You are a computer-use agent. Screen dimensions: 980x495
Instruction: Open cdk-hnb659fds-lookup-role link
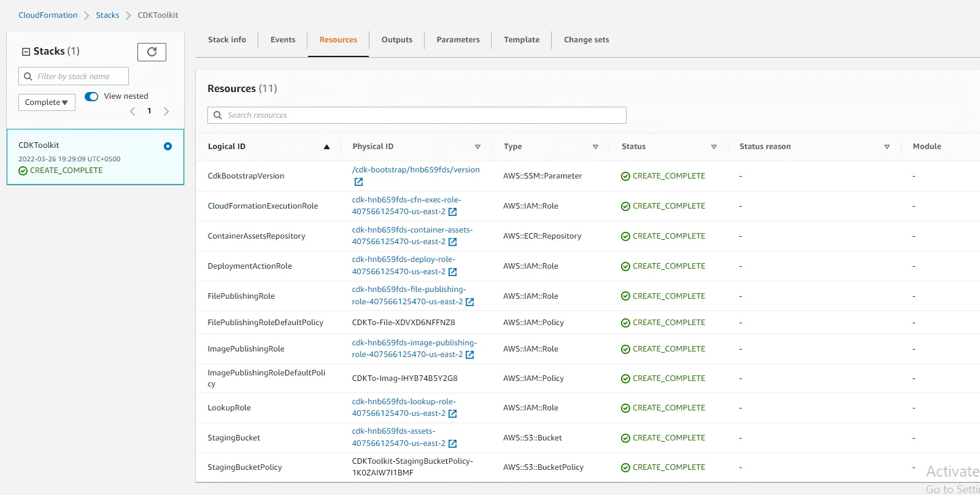point(404,407)
